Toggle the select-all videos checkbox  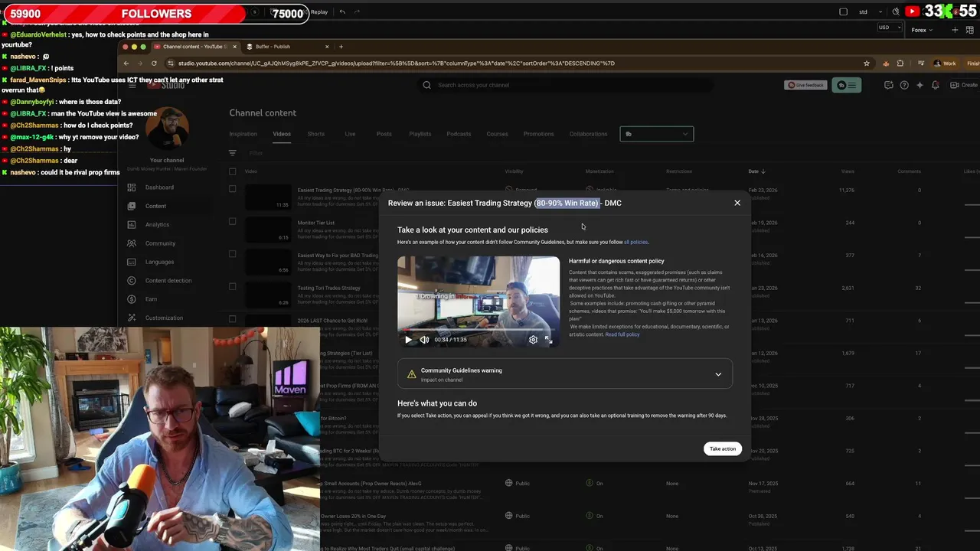tap(233, 171)
